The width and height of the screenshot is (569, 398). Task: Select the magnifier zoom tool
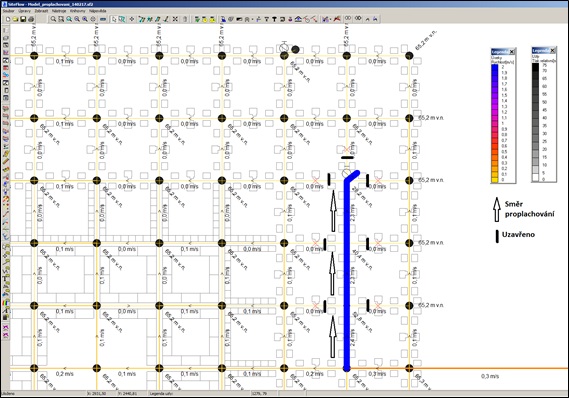pyautogui.click(x=53, y=19)
